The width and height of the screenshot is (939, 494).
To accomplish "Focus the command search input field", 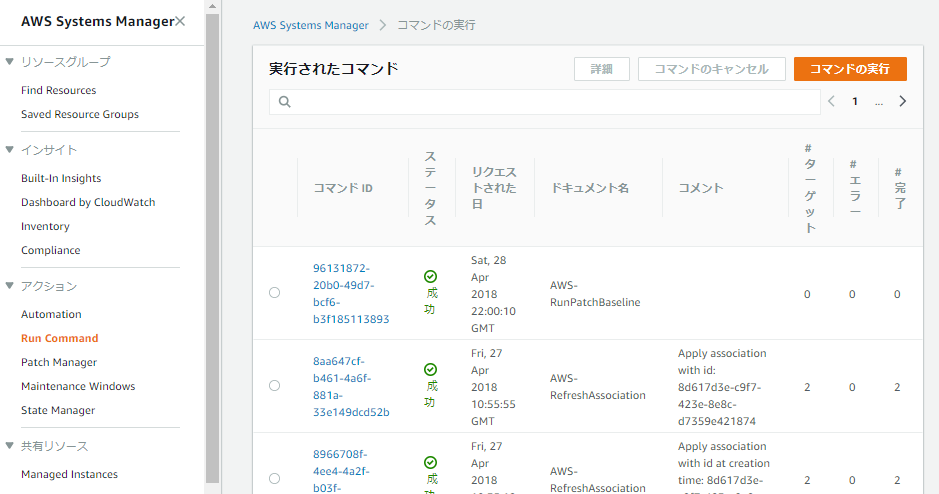I will (x=544, y=102).
